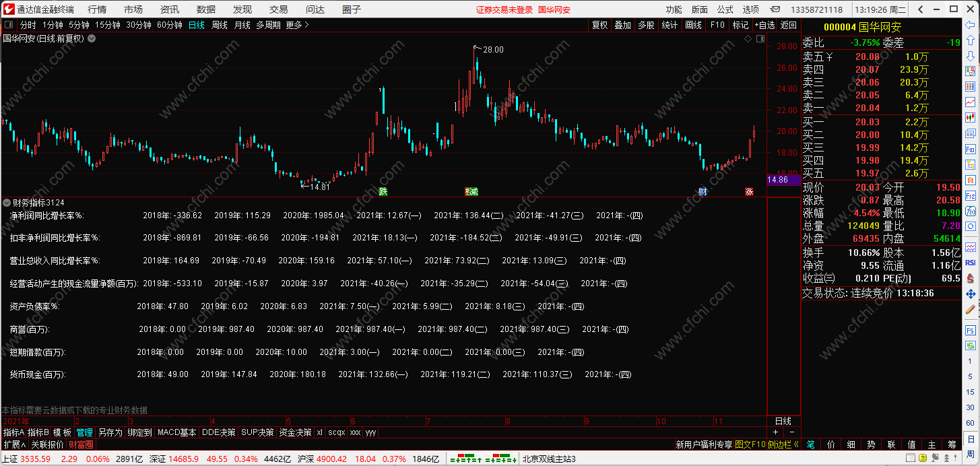
Task: Click the up arrow icon in the right sidebar
Action: pyautogui.click(x=971, y=40)
